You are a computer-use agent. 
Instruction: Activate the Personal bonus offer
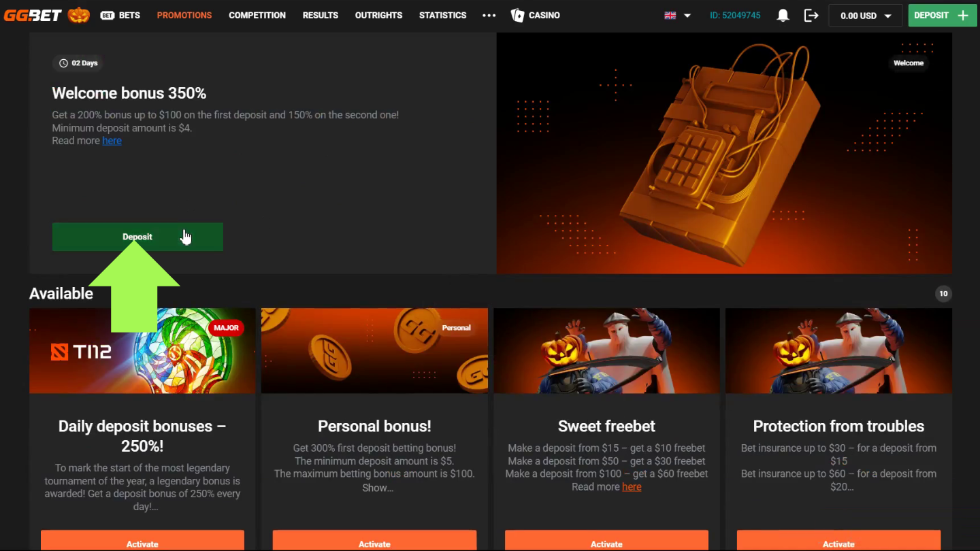[374, 541]
